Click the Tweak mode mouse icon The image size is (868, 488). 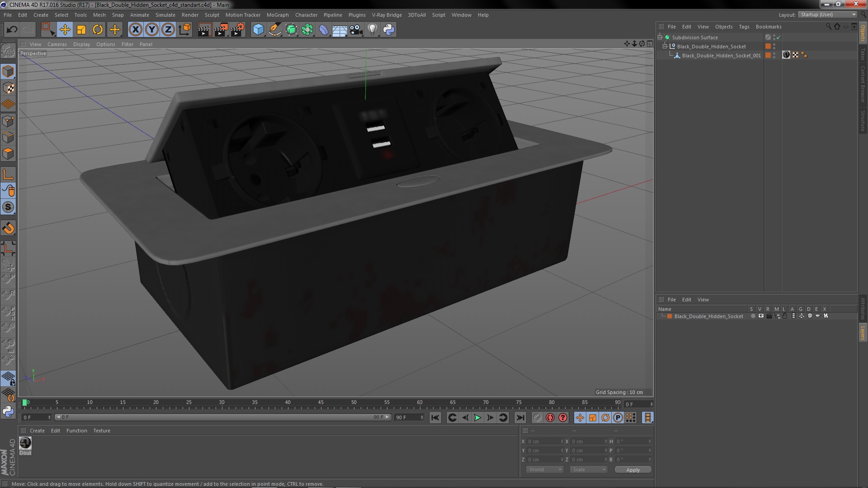click(8, 191)
